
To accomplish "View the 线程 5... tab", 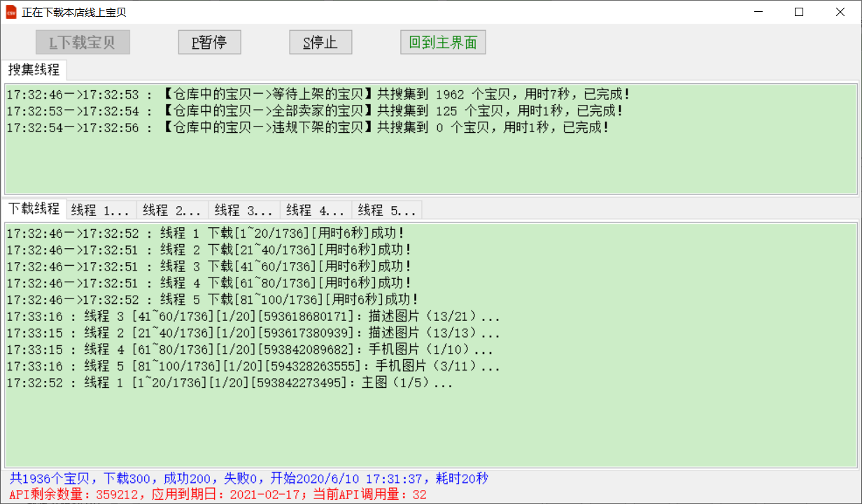I will coord(387,210).
